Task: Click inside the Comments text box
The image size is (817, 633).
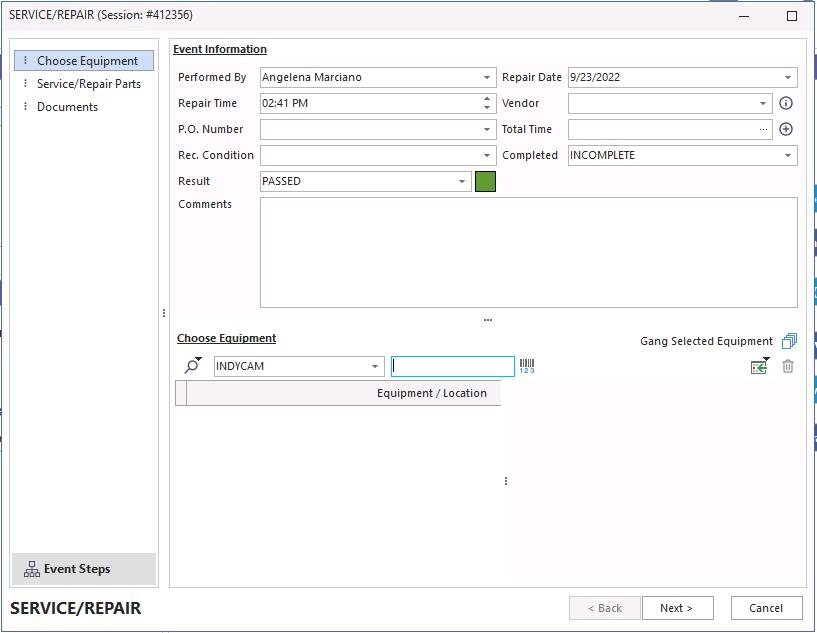Action: (528, 252)
